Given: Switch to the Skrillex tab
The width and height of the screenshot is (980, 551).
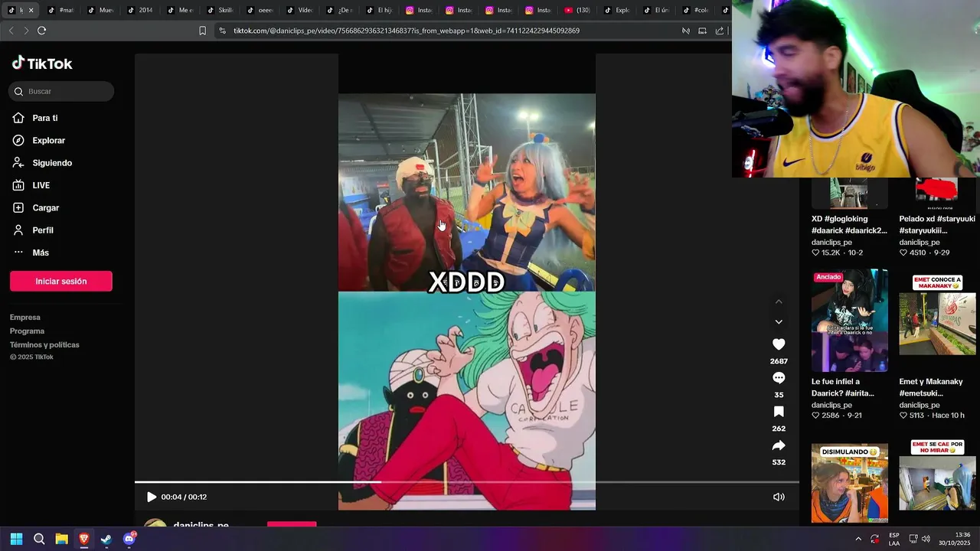Looking at the screenshot, I should tap(220, 10).
